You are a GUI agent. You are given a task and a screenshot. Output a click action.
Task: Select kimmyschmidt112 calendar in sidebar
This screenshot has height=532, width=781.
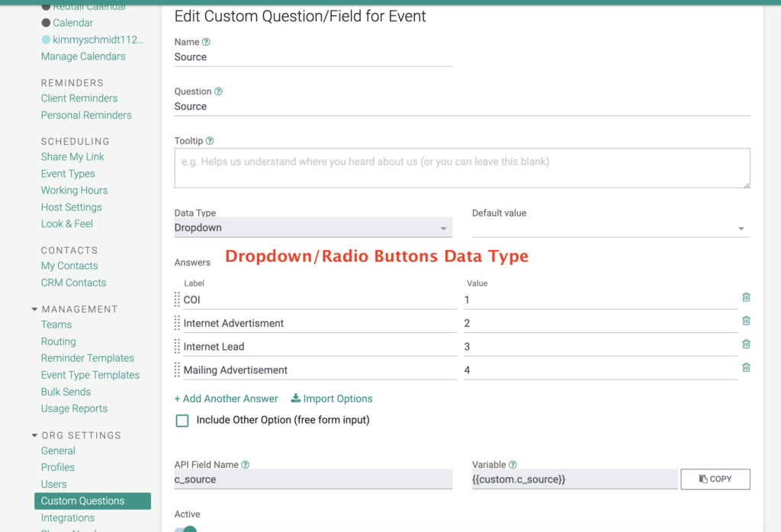(98, 40)
